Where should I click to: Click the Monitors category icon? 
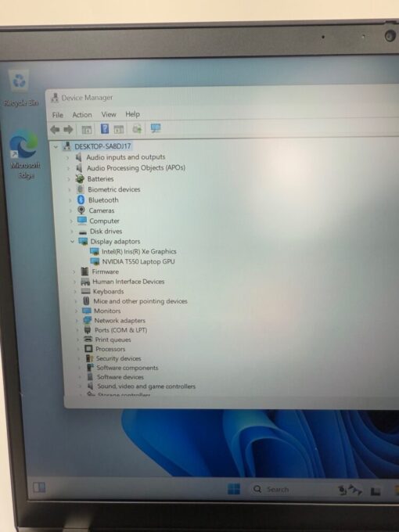[87, 311]
